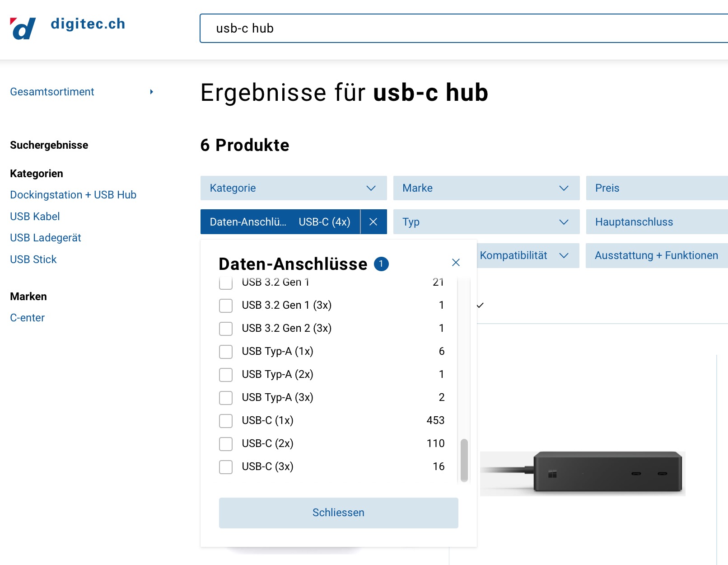Open the C-enter brand link
Screen dimensions: 728x565
click(x=27, y=318)
